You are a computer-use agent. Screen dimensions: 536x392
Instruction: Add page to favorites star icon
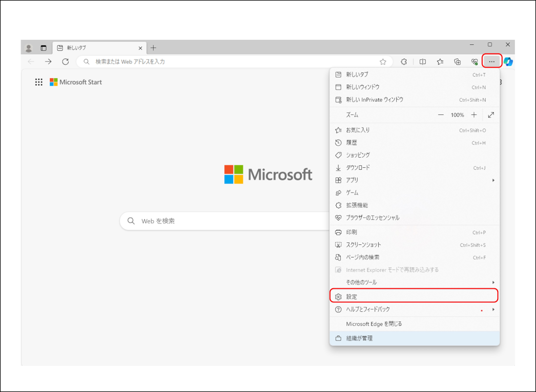click(383, 61)
